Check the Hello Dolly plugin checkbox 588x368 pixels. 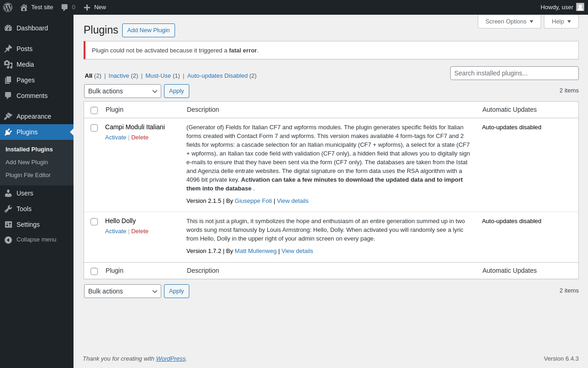pyautogui.click(x=94, y=222)
